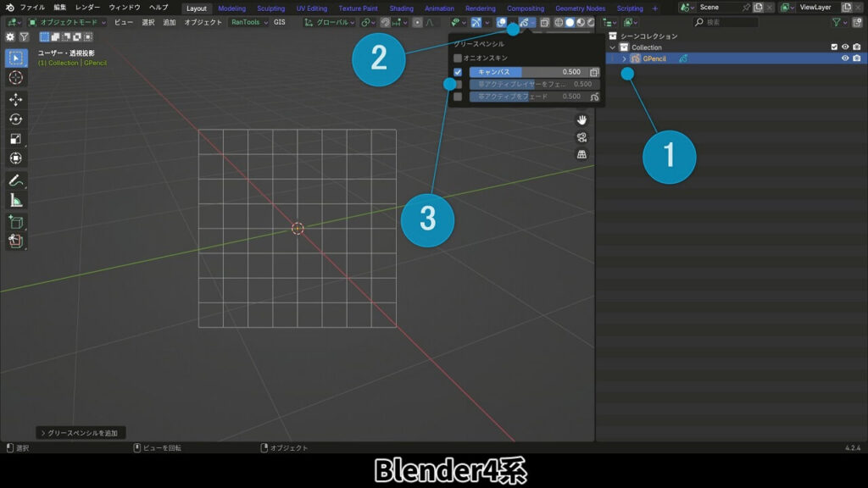
Task: Click copy icon beside Canvas slider
Action: [594, 73]
